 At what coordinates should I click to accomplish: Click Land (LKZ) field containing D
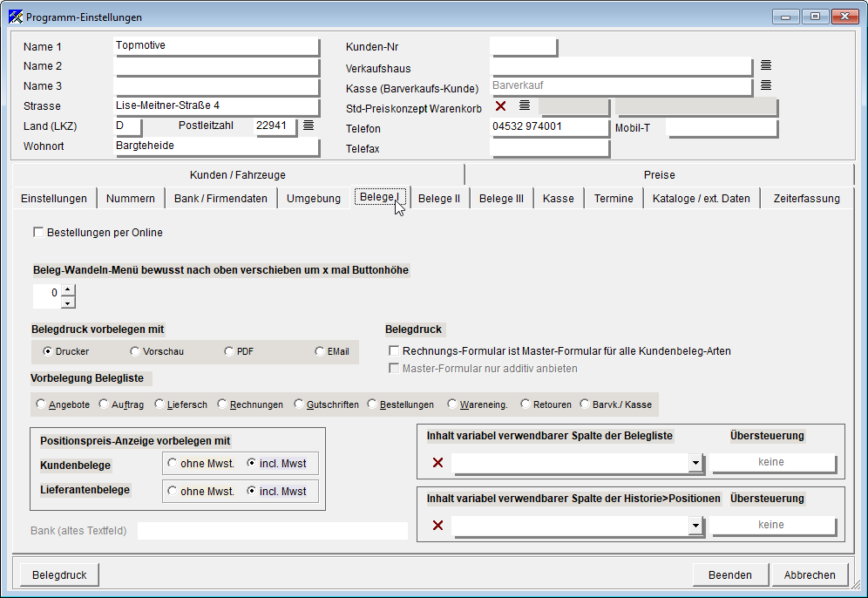coord(128,126)
